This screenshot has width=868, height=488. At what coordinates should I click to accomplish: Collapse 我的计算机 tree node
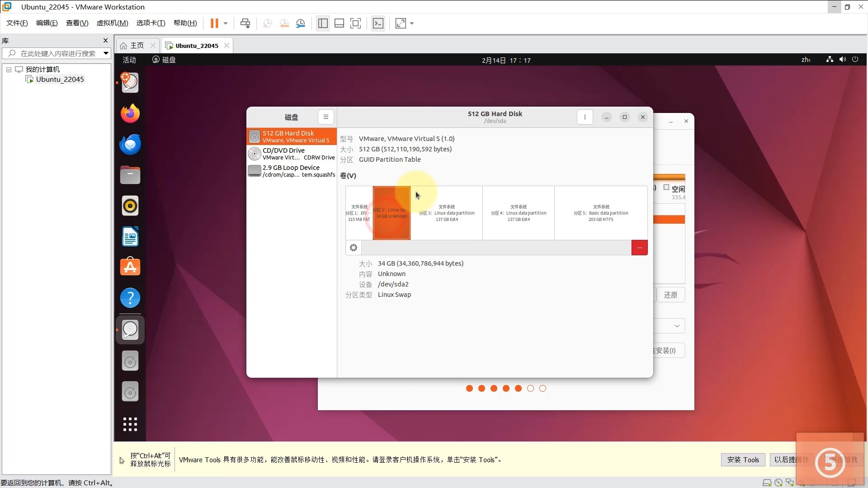point(9,70)
